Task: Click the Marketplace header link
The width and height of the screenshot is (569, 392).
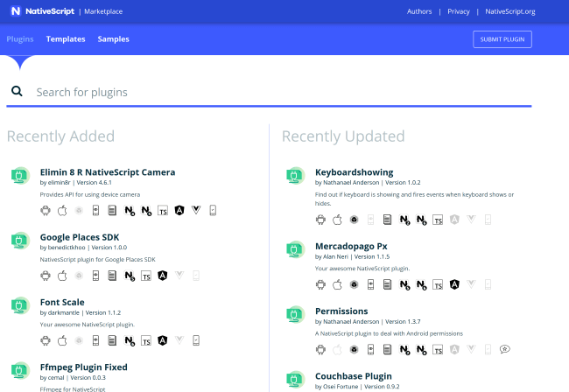Action: point(103,11)
